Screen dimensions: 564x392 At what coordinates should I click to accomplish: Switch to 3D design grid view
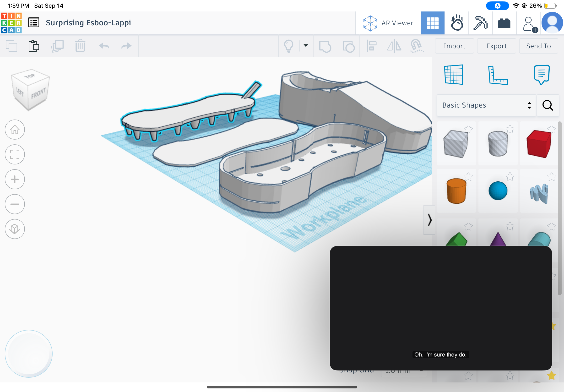[x=432, y=23]
